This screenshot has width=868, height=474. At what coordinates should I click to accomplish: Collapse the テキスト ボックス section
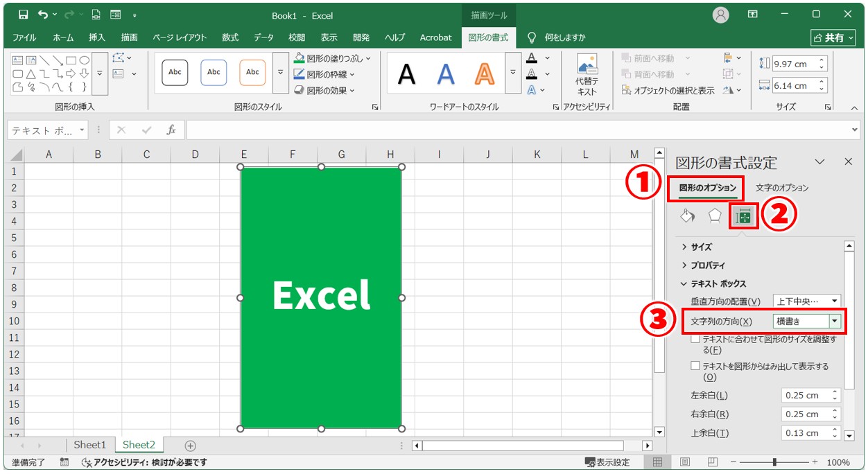pyautogui.click(x=713, y=284)
